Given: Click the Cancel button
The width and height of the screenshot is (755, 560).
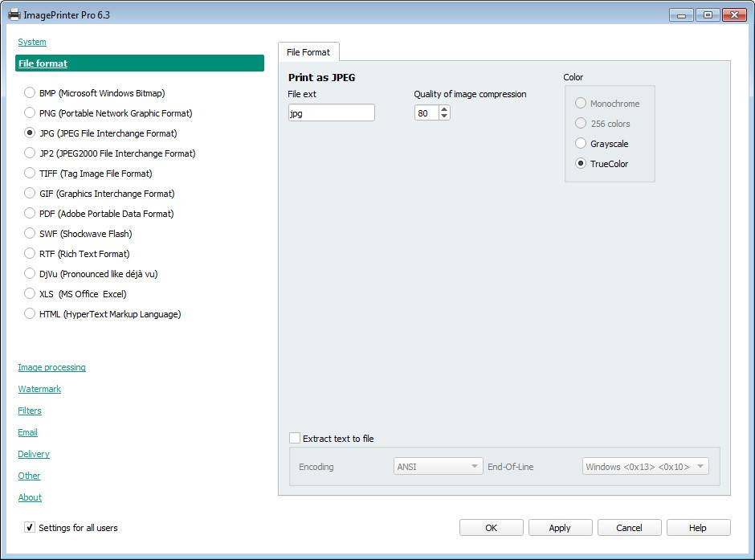Looking at the screenshot, I should click(x=630, y=528).
